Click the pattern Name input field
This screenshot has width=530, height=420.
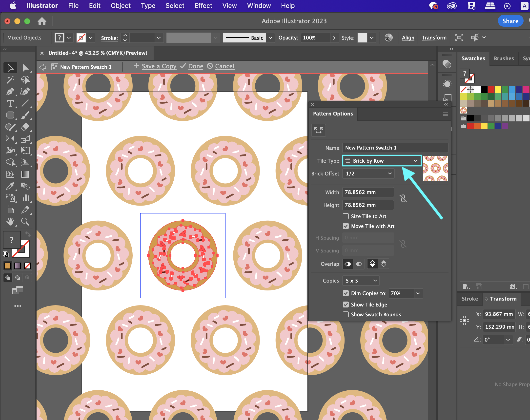[x=395, y=148]
